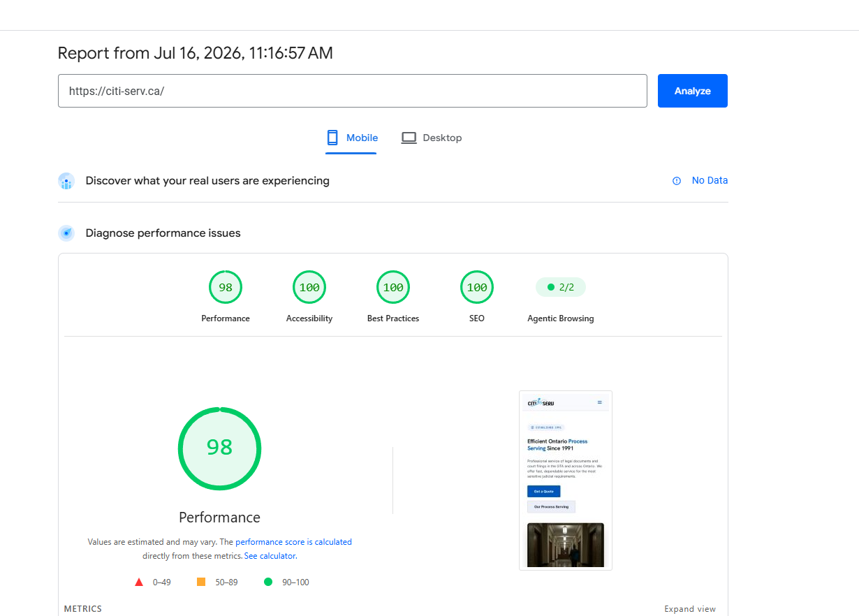Click the Discover what your real users text
Viewport: 859px width, 616px height.
207,181
